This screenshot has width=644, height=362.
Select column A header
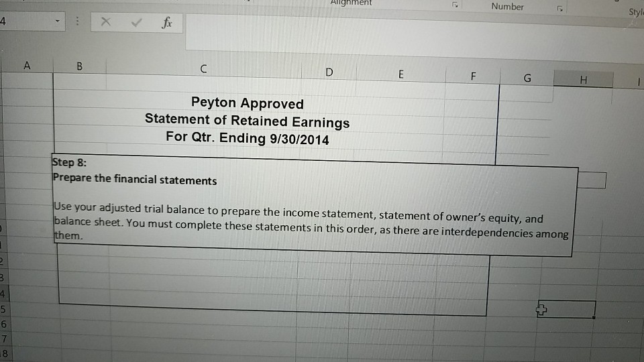[x=27, y=66]
